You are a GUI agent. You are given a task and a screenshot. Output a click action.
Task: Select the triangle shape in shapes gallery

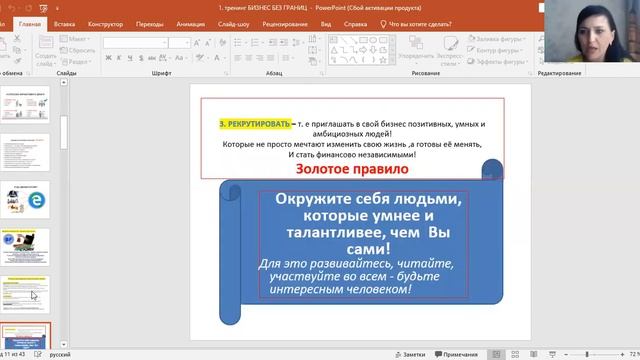[x=334, y=50]
